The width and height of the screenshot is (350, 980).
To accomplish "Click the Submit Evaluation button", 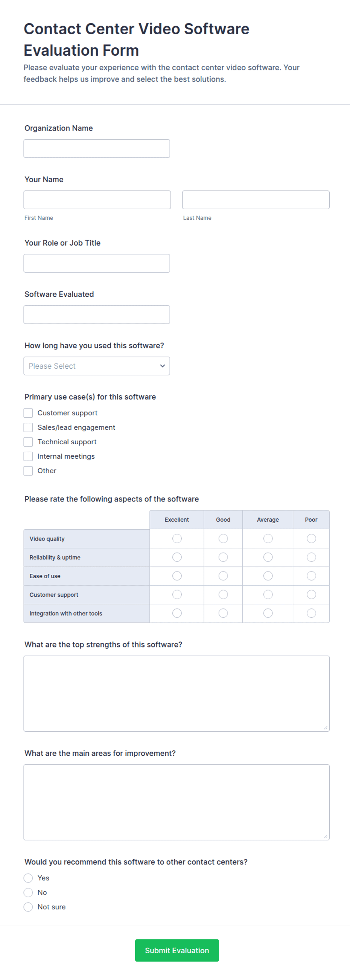I will coord(177,950).
